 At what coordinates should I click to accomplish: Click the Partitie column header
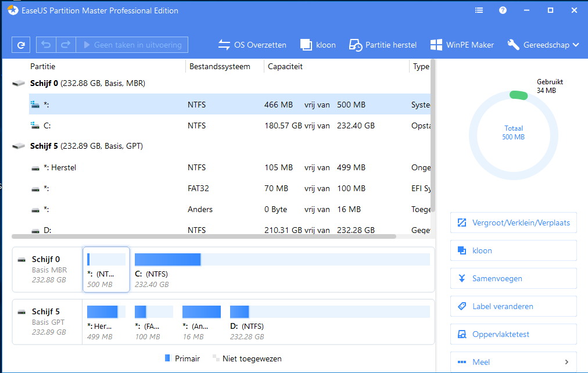(43, 66)
